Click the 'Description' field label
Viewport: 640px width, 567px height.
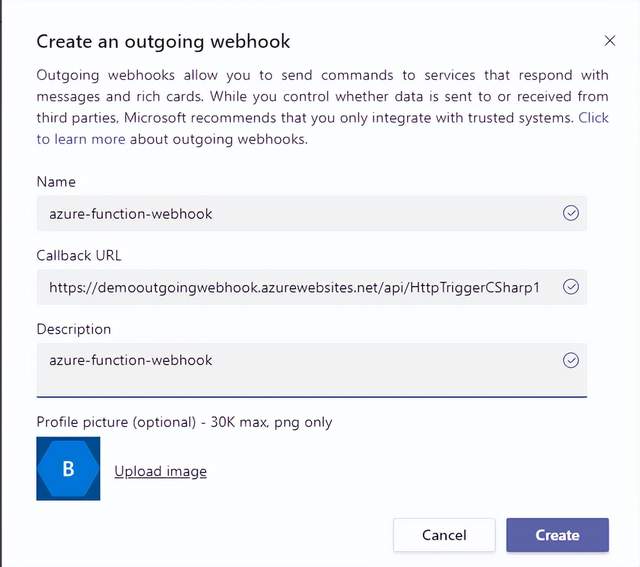coord(74,329)
